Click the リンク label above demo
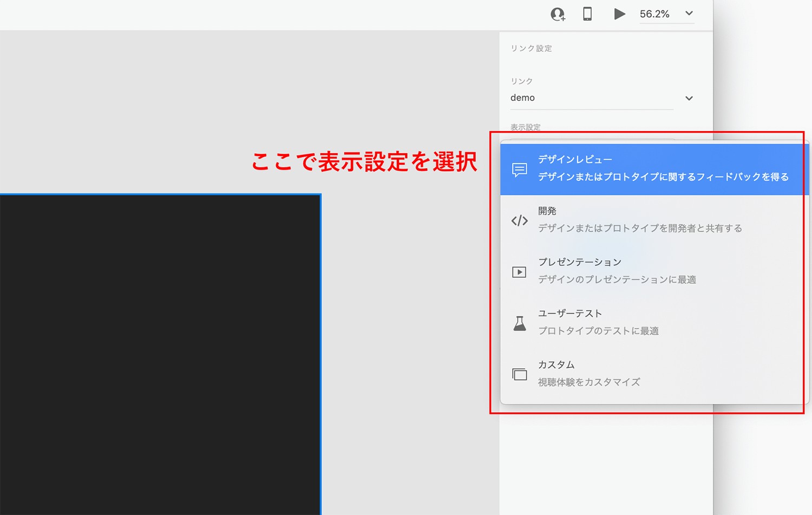The width and height of the screenshot is (812, 515). point(521,81)
